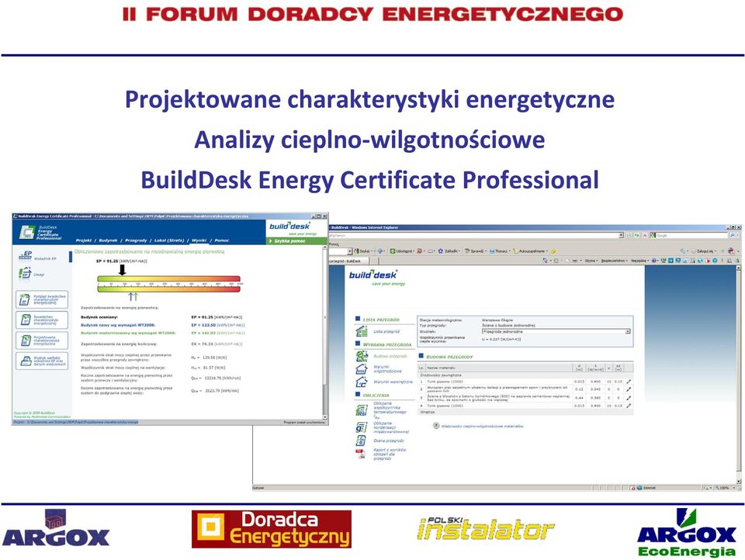The image size is (745, 560).
Task: Open the Lokal (Strefa) menu
Action: (x=169, y=240)
